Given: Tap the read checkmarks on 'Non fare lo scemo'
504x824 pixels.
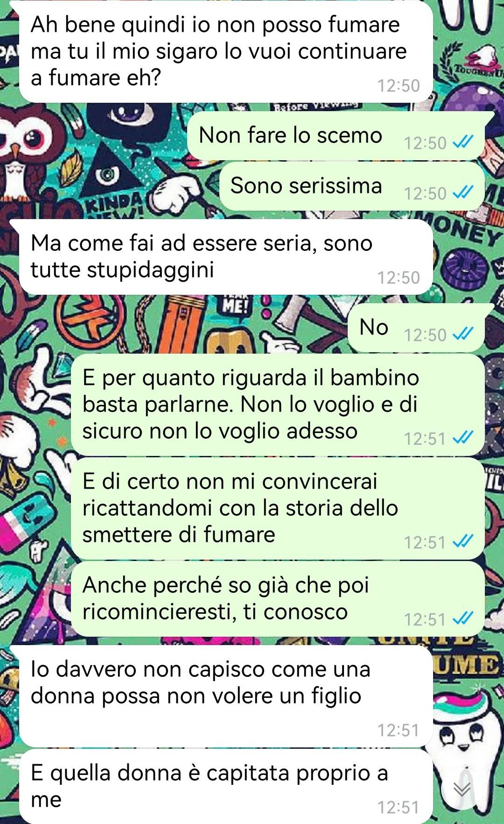Looking at the screenshot, I should [x=463, y=142].
